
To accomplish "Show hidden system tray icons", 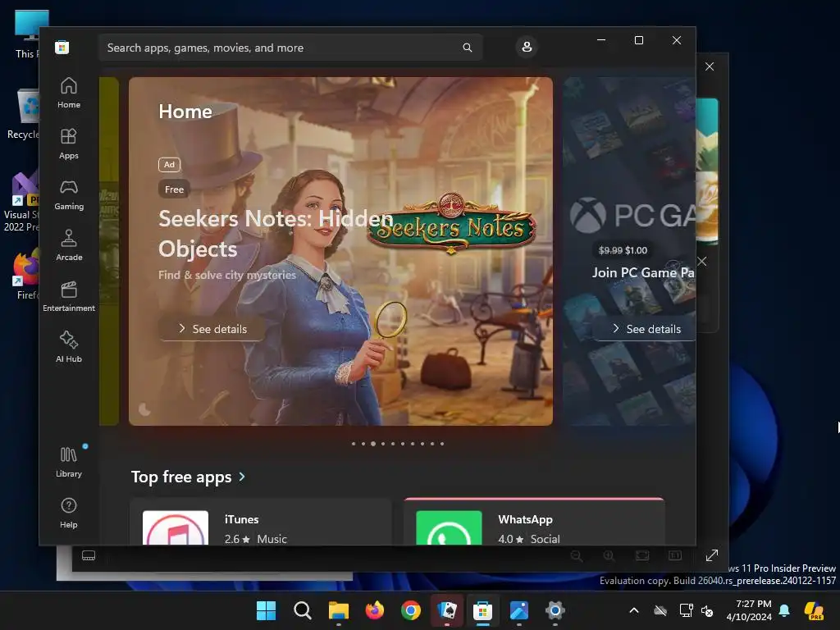I will pos(634,610).
